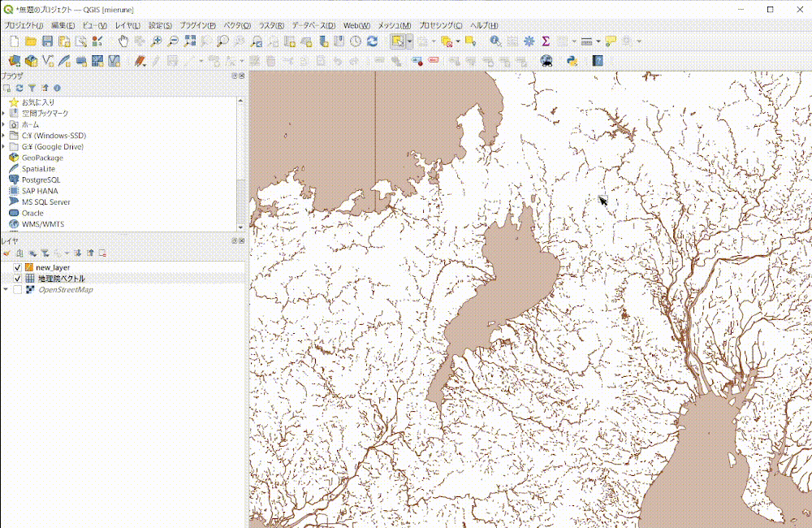Select GeoPackage in Browser panel
The height and width of the screenshot is (528, 812).
(42, 158)
